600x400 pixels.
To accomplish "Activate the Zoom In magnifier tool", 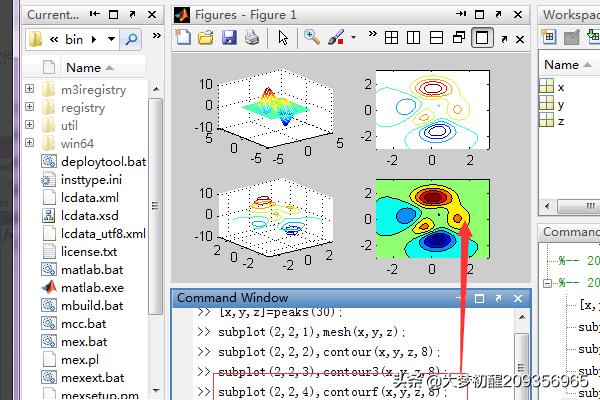I will (312, 38).
